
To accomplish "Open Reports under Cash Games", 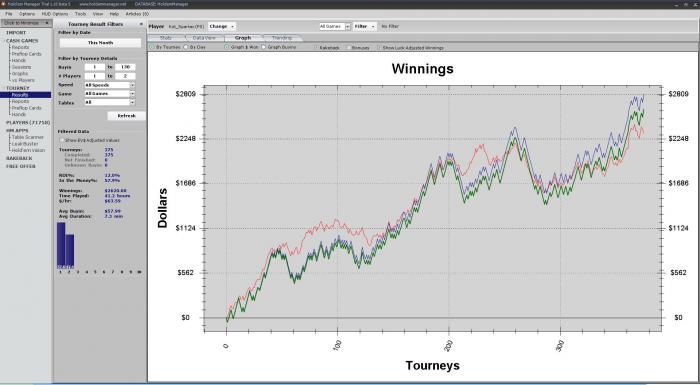I will click(20, 47).
